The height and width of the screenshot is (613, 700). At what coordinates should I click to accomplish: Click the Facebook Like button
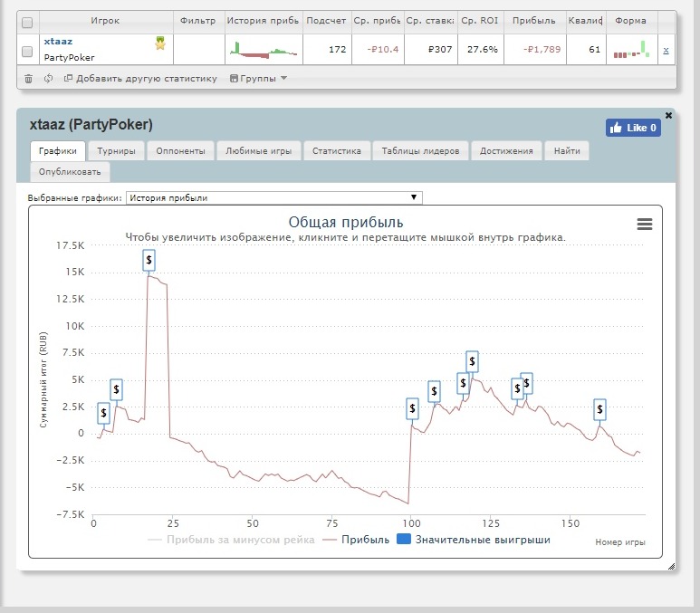coord(633,128)
